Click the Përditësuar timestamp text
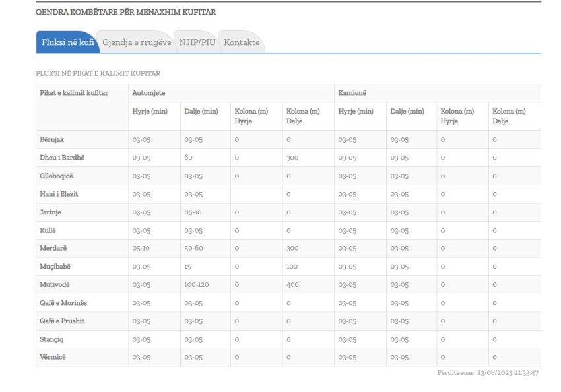Viewport: 561px width, 392px height. [488, 373]
